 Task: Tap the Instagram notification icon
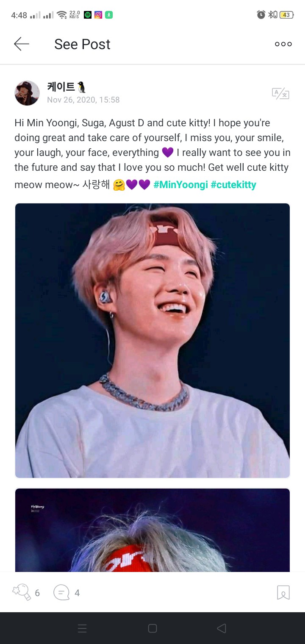coord(98,15)
